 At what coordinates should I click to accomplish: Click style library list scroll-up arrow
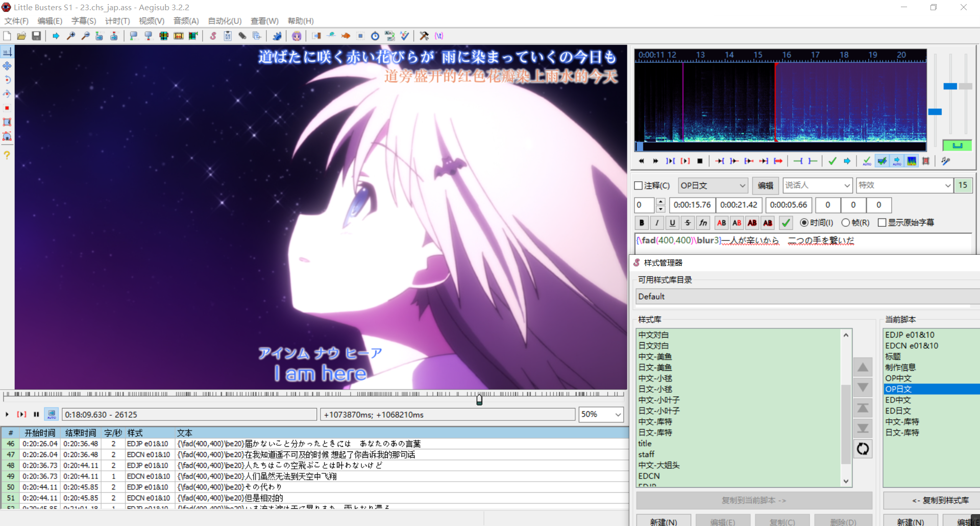[846, 335]
